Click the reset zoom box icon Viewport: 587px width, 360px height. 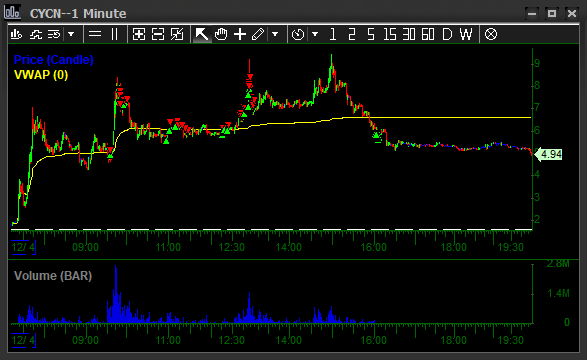[x=177, y=34]
